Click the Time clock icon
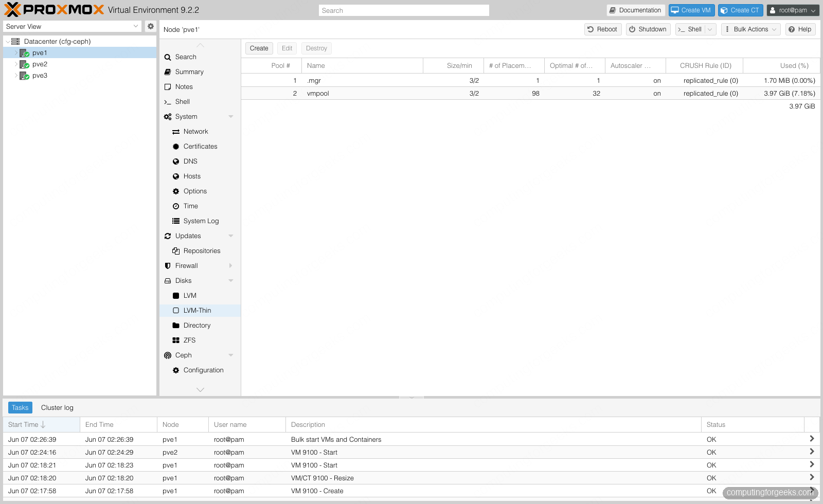Image resolution: width=823 pixels, height=504 pixels. 176,206
